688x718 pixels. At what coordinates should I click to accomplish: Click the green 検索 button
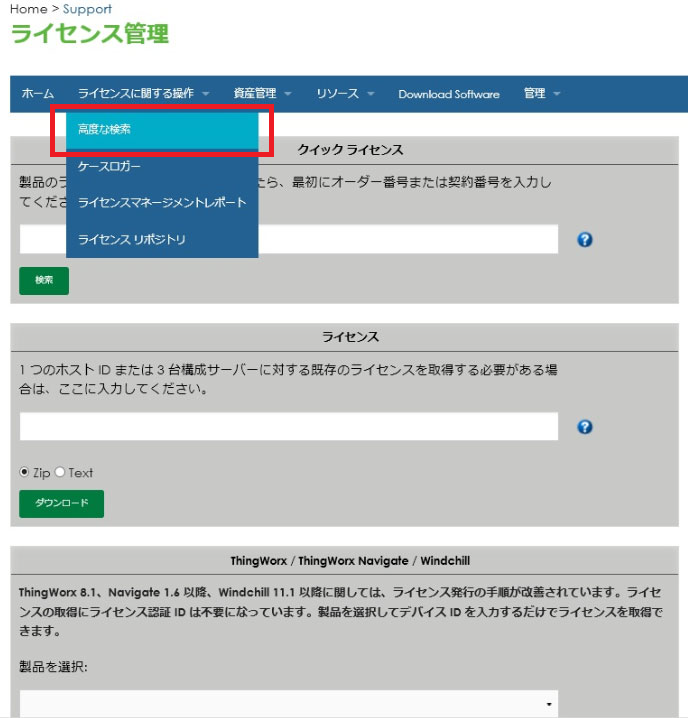(x=44, y=280)
